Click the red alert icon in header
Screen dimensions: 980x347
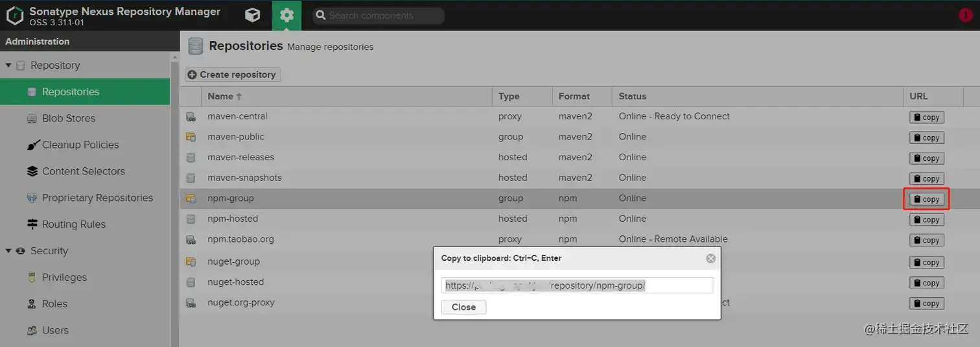pos(965,15)
